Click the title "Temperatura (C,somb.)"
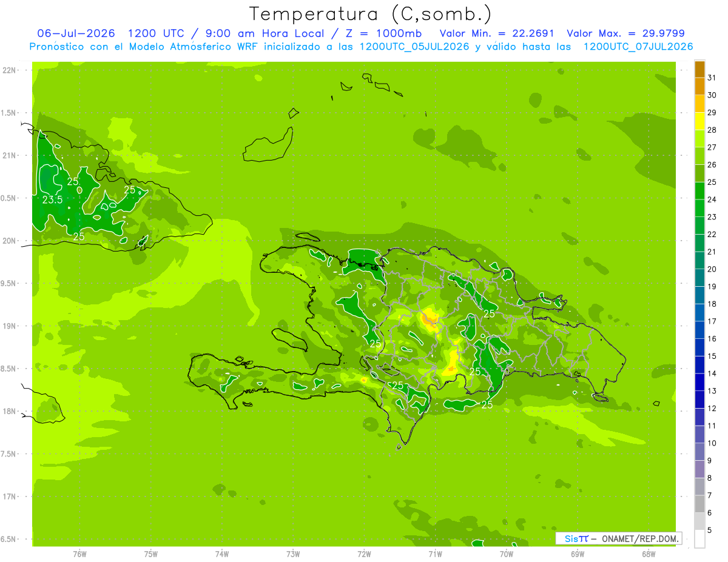 [x=371, y=13]
